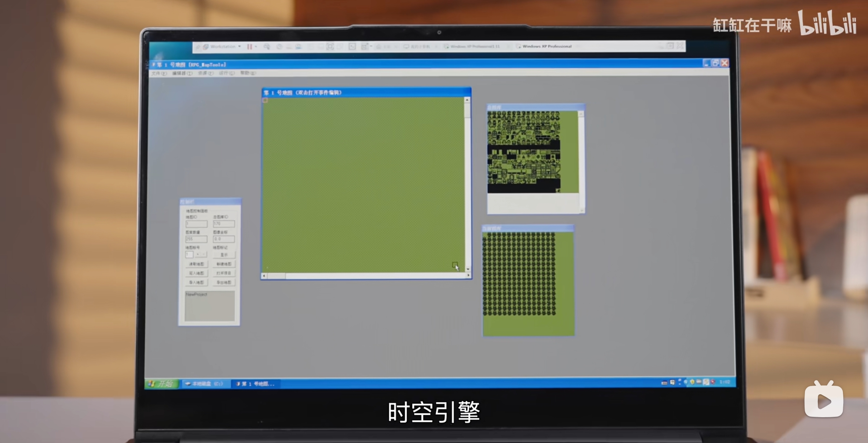Click the VMware fullscreen mode icon

330,47
